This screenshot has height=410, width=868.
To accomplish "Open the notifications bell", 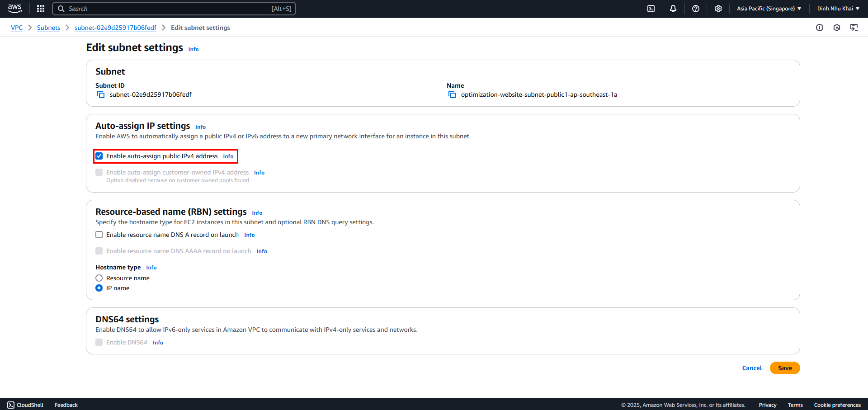I will tap(673, 9).
